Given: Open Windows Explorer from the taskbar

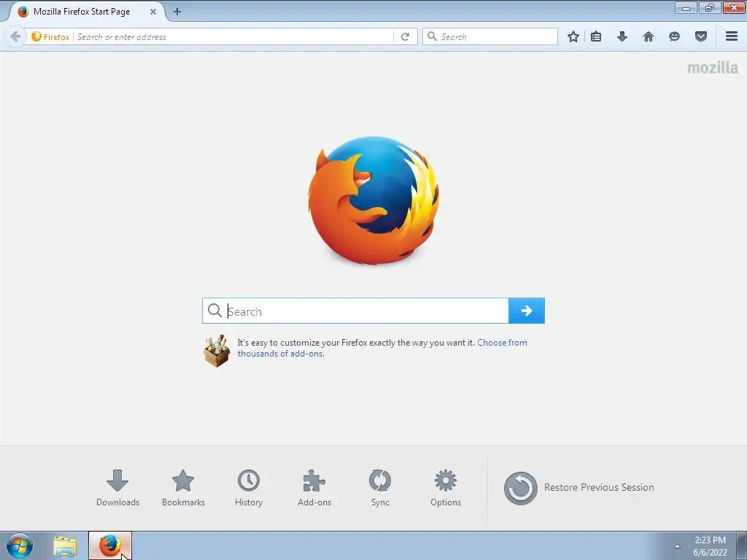Looking at the screenshot, I should [65, 546].
